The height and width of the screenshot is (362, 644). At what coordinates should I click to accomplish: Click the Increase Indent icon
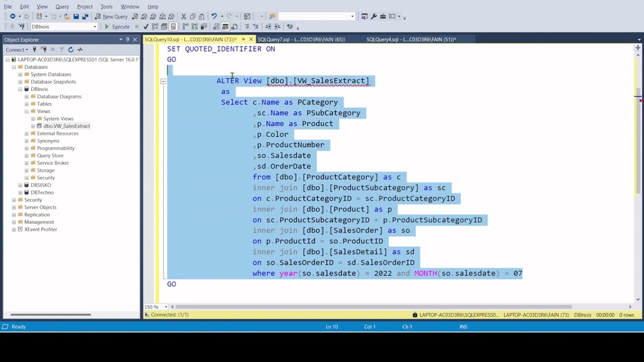[x=277, y=27]
